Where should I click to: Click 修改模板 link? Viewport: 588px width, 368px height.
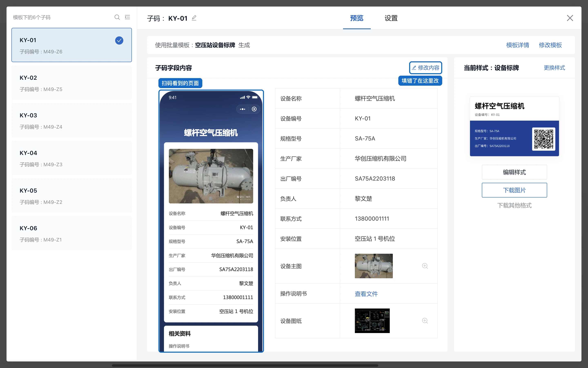coord(550,45)
